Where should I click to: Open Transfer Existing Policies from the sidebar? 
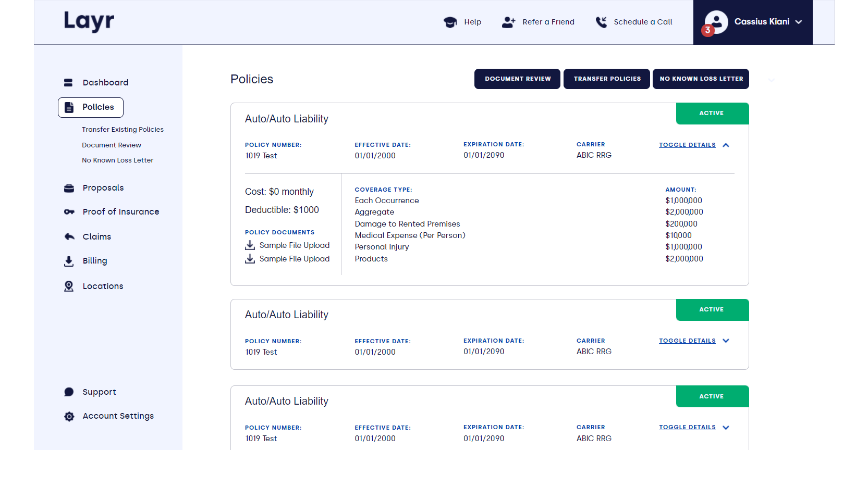pos(123,129)
